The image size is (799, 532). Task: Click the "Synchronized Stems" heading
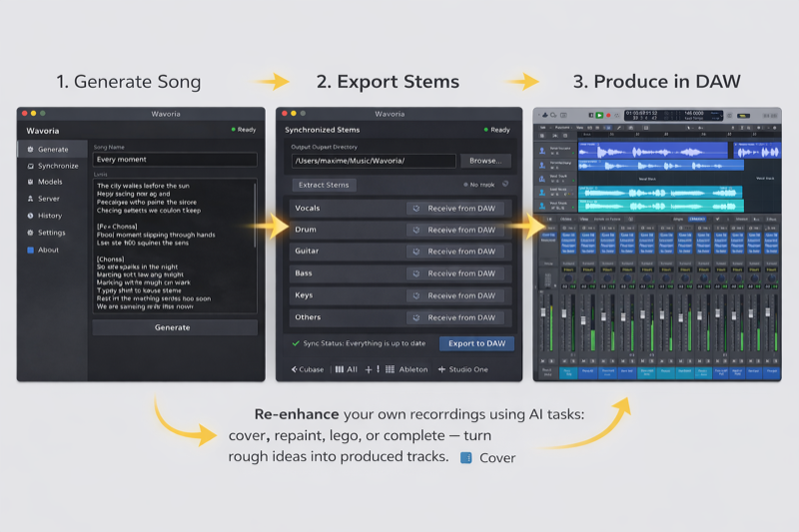(322, 130)
